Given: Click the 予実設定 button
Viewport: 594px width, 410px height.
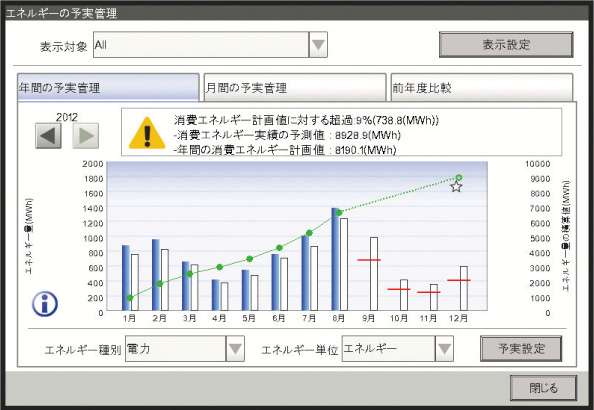Looking at the screenshot, I should (x=521, y=349).
